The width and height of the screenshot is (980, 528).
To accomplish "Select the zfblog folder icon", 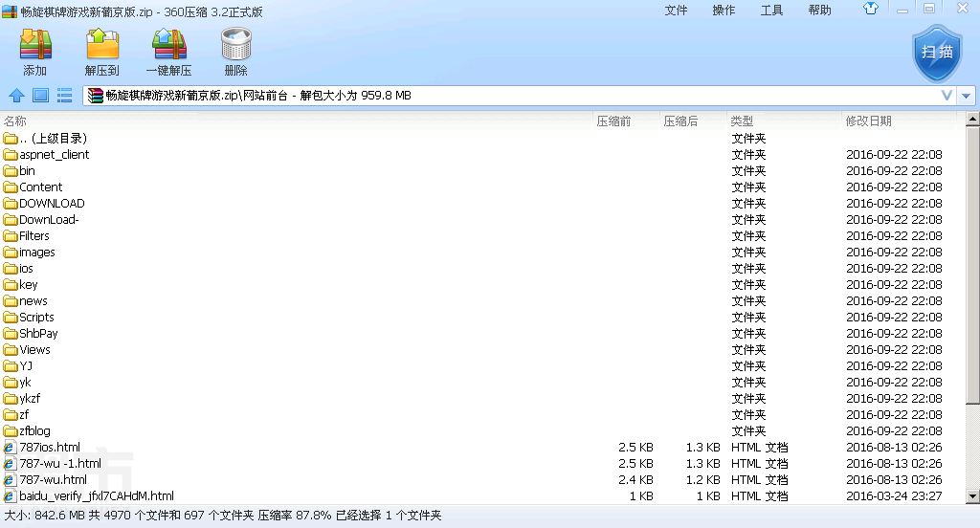I will [x=10, y=430].
